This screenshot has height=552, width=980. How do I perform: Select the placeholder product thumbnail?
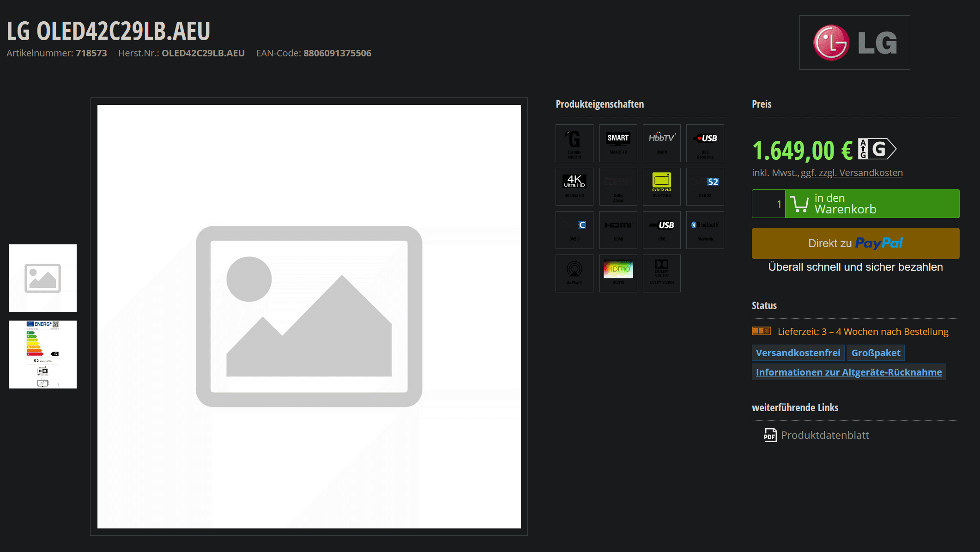pyautogui.click(x=42, y=278)
